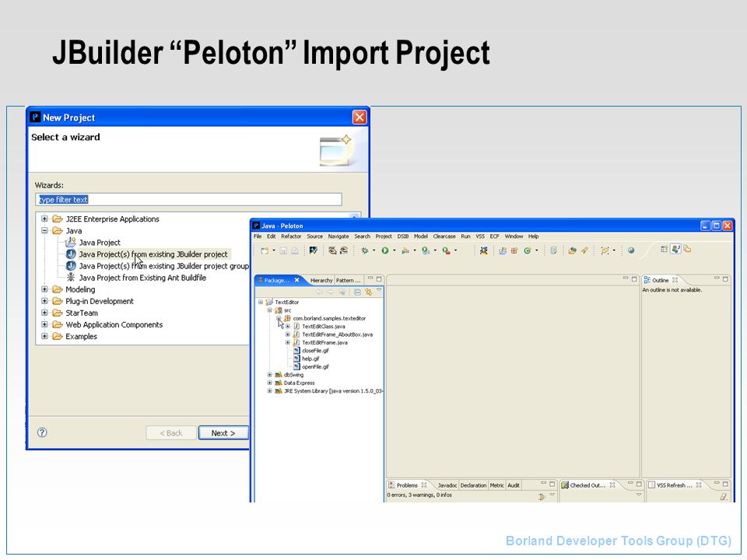The image size is (747, 560).
Task: Open the File menu in Peloton
Action: coord(258,236)
